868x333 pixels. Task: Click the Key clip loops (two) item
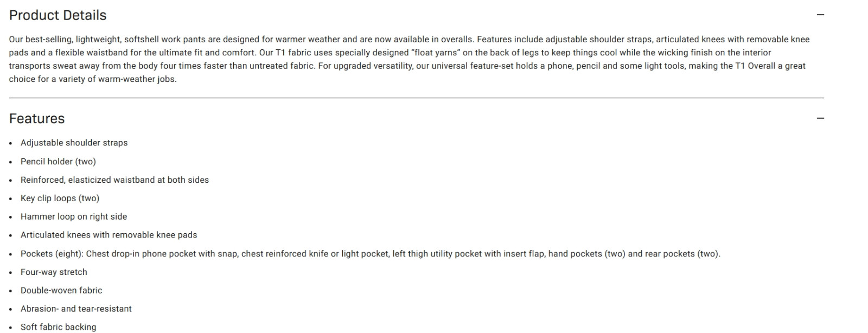[60, 198]
